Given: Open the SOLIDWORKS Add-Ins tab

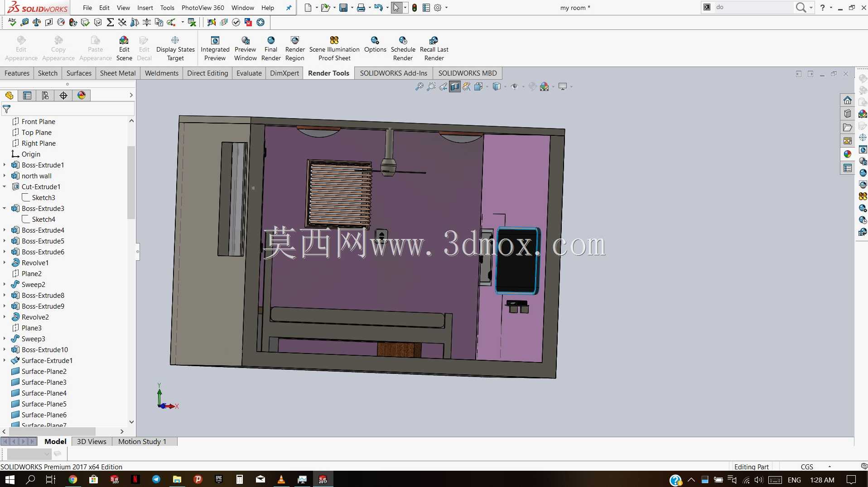Looking at the screenshot, I should pos(393,73).
